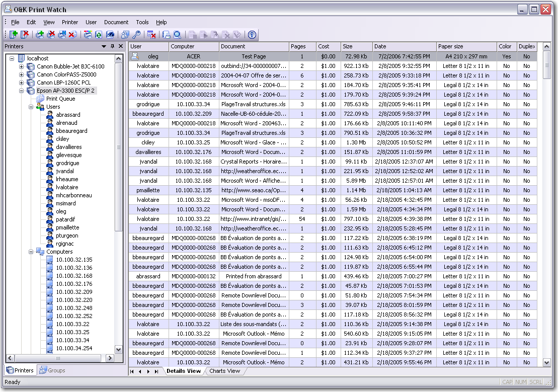558x392 pixels.
Task: Switch to the Charts View tab
Action: click(x=224, y=371)
